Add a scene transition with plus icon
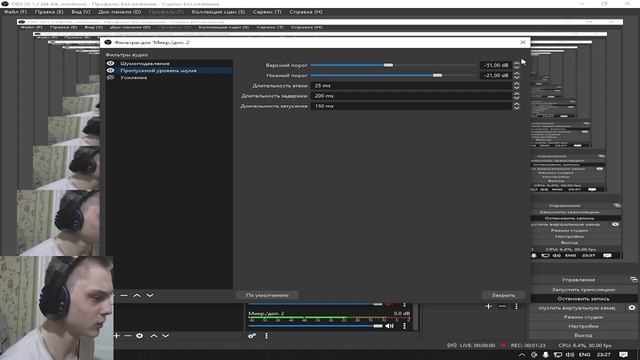This screenshot has width=640, height=360. tap(489, 306)
